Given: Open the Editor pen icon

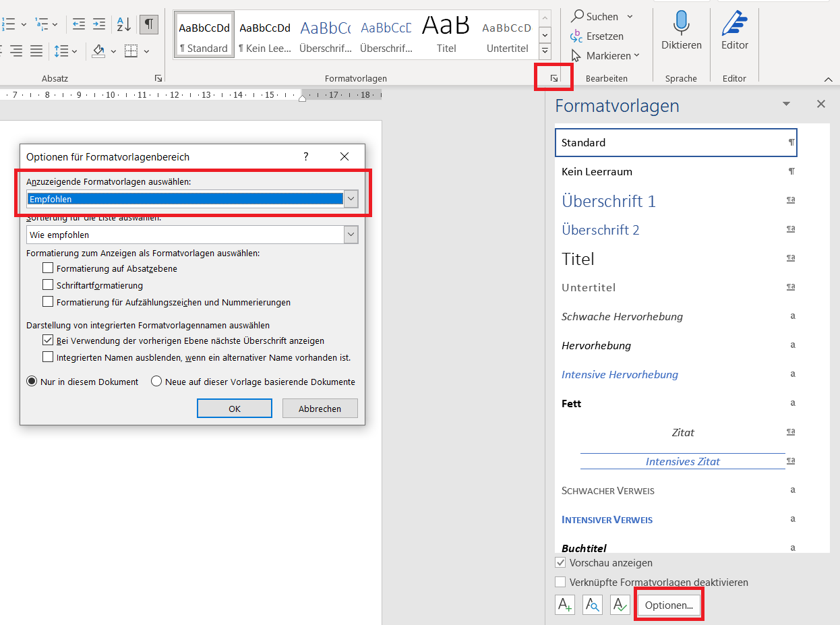Looking at the screenshot, I should click(x=735, y=32).
